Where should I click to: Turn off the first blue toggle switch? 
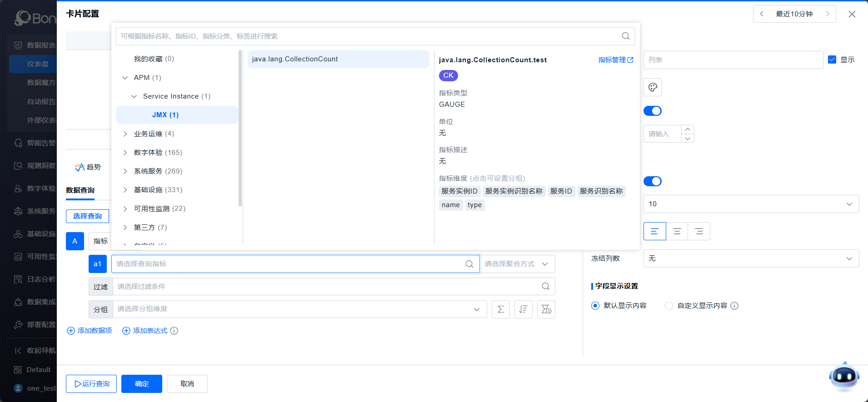[653, 111]
